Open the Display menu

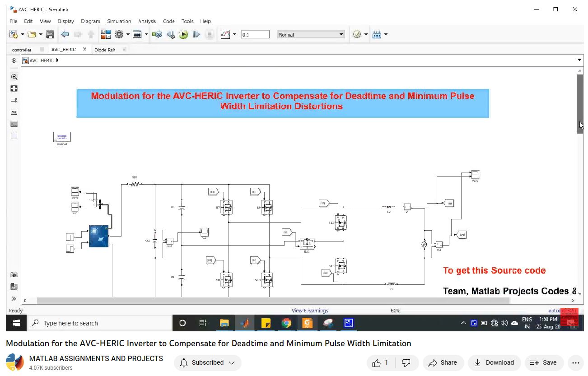(x=65, y=21)
